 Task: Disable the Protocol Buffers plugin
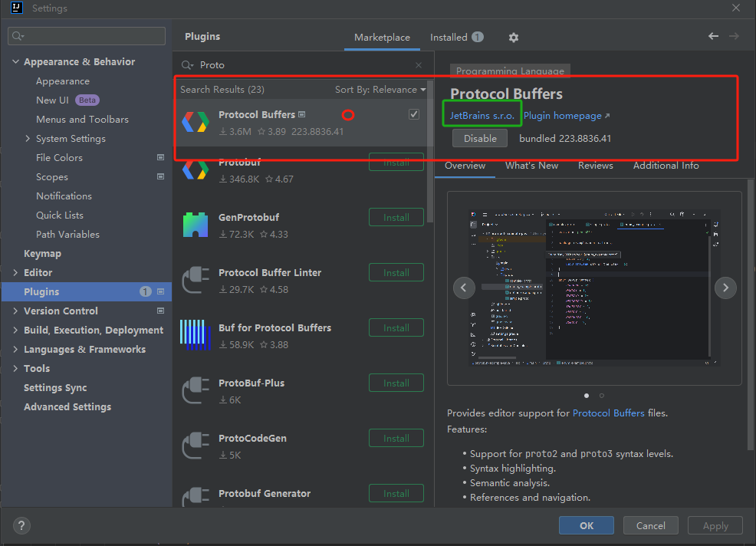(x=479, y=139)
